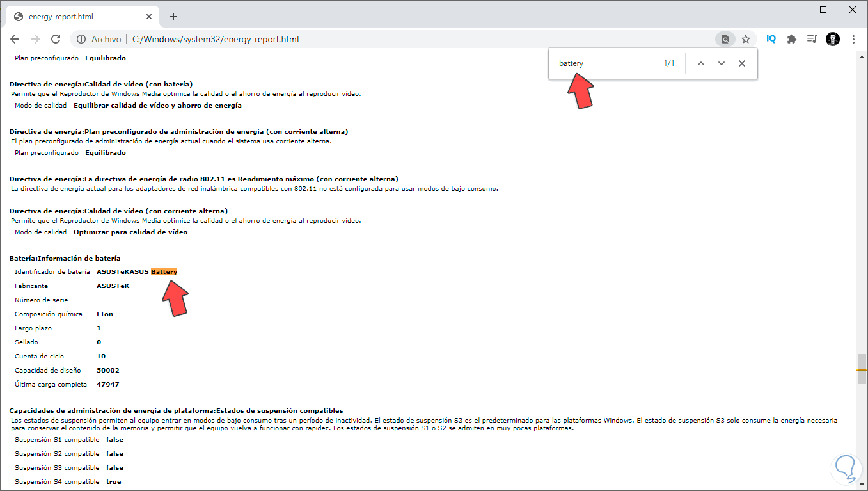Click the Suspensión S4 compatible value true
This screenshot has height=491, width=868.
click(x=114, y=482)
